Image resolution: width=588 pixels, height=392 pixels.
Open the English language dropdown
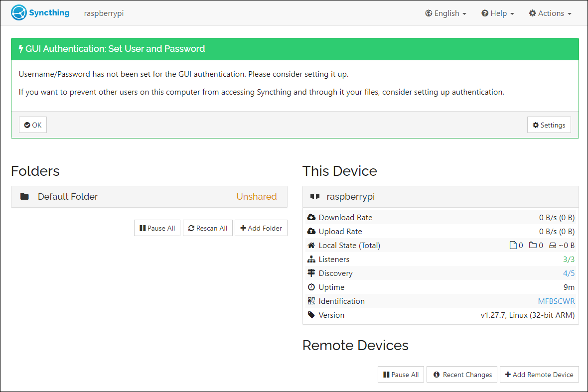445,13
